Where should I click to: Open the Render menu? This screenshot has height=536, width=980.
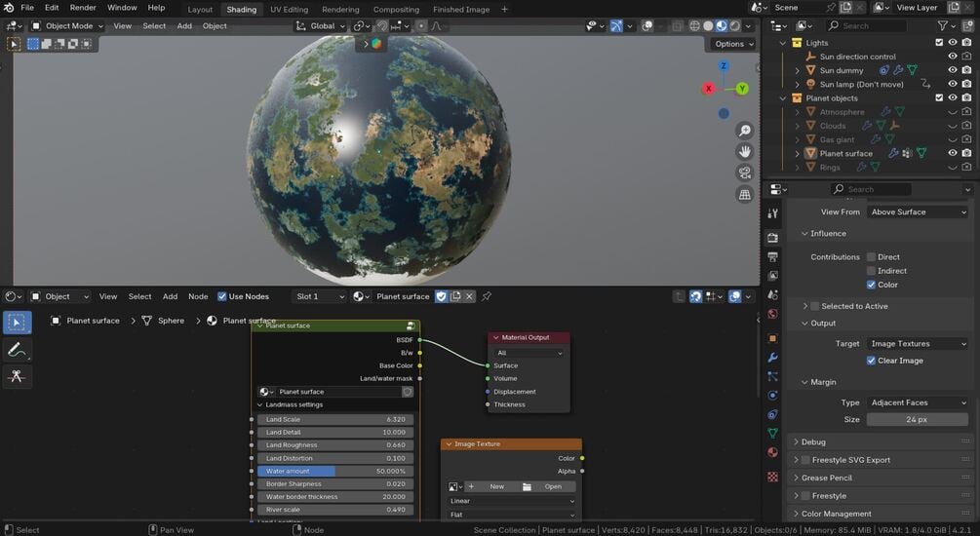click(x=83, y=8)
